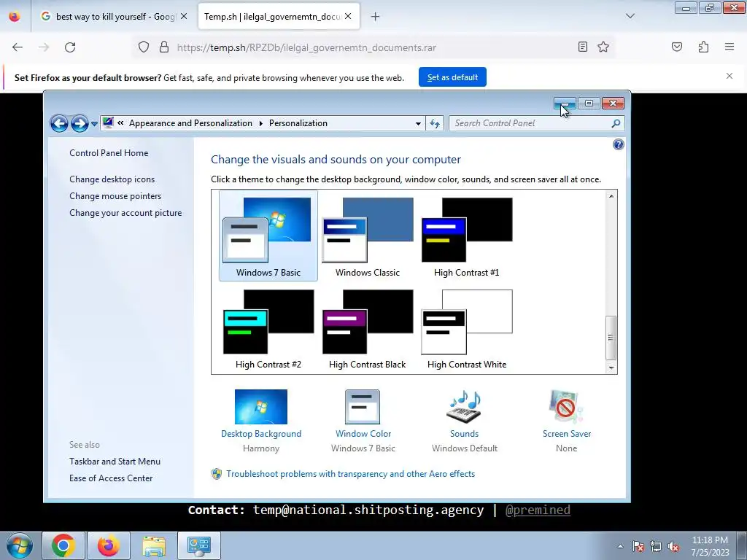Click Set as default button
The width and height of the screenshot is (747, 560).
click(452, 77)
